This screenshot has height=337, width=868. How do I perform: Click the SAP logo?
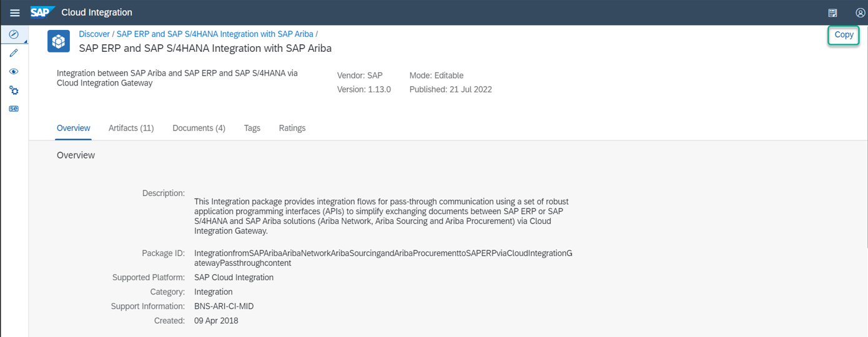click(x=43, y=12)
